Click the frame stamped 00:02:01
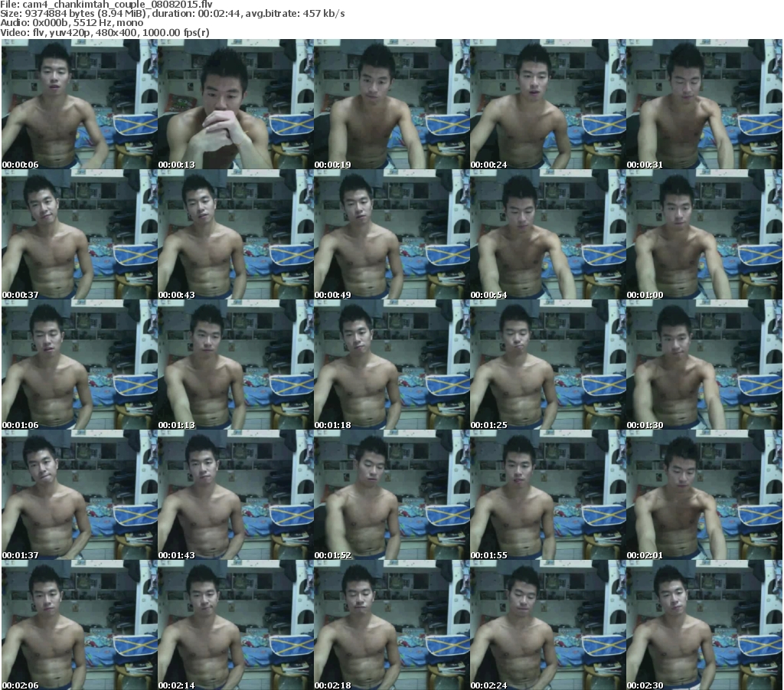This screenshot has width=784, height=690. [704, 495]
